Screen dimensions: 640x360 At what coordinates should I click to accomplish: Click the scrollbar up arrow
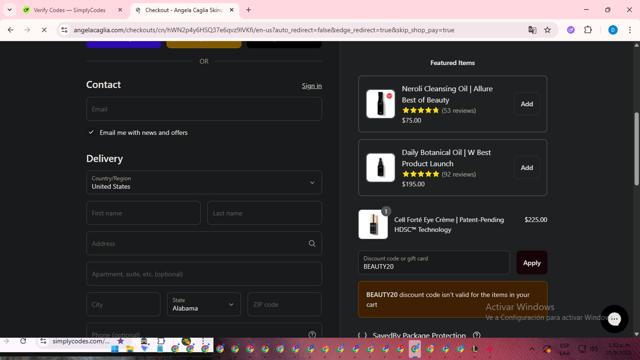point(636,45)
